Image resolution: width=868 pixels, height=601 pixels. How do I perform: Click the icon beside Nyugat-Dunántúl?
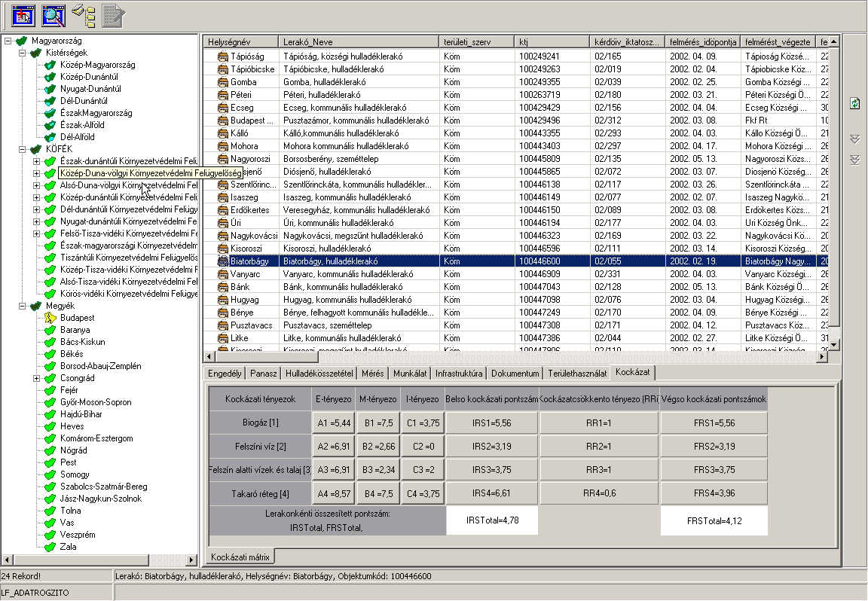pos(50,89)
